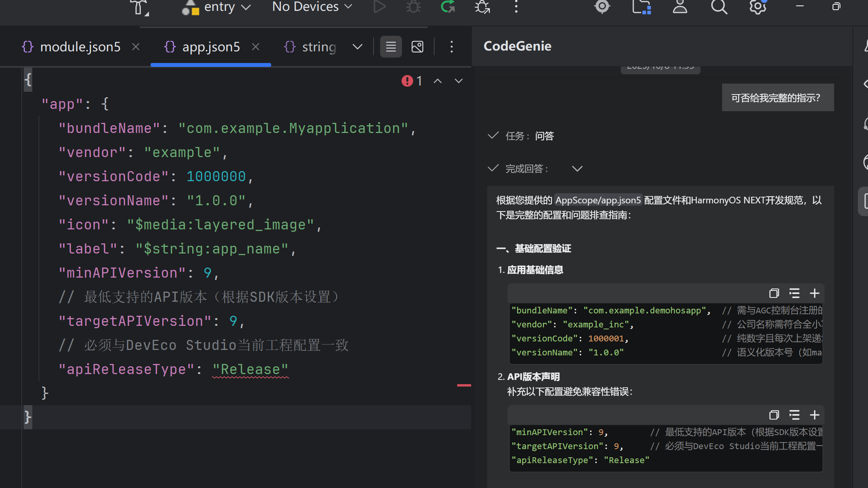Click the search magnifier icon
The width and height of the screenshot is (868, 488).
[x=719, y=7]
